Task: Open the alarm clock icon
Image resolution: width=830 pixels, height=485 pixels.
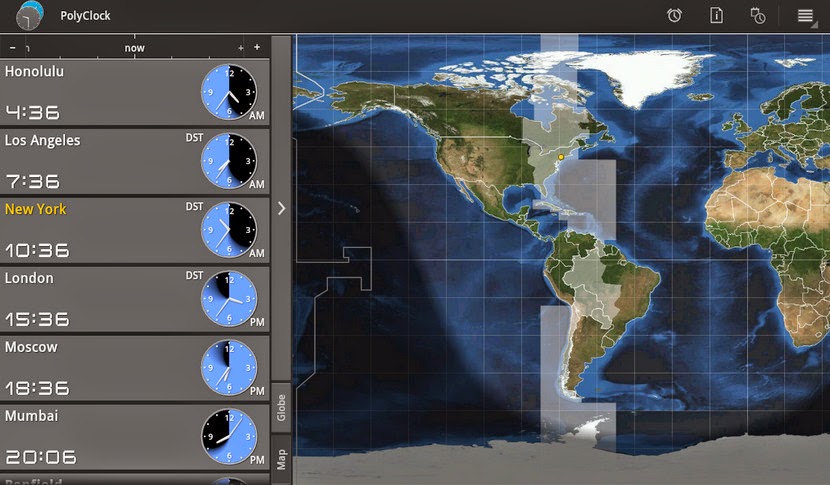Action: pyautogui.click(x=674, y=15)
